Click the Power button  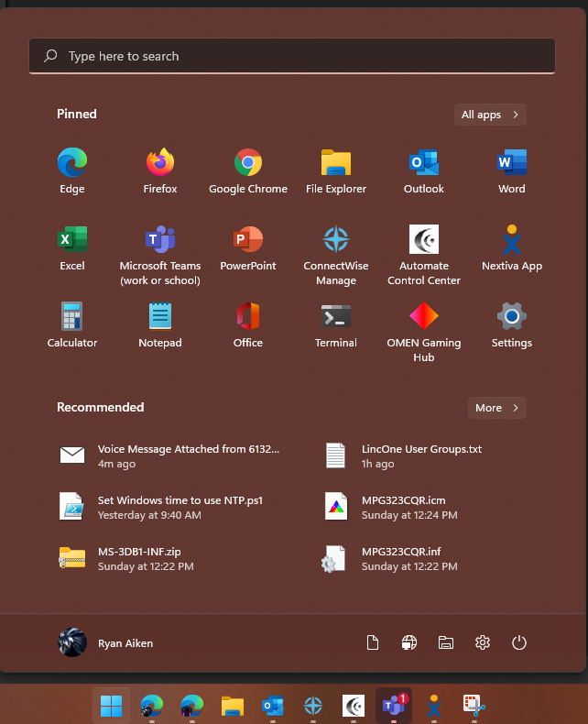tap(519, 642)
